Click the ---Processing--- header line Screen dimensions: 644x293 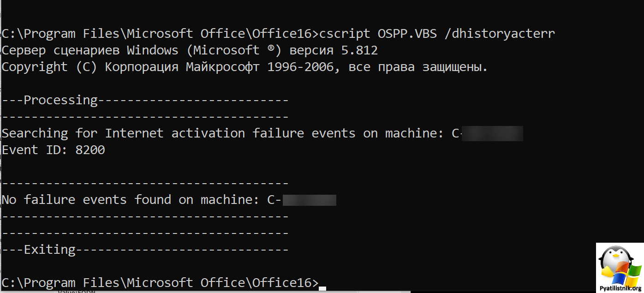[x=145, y=100]
